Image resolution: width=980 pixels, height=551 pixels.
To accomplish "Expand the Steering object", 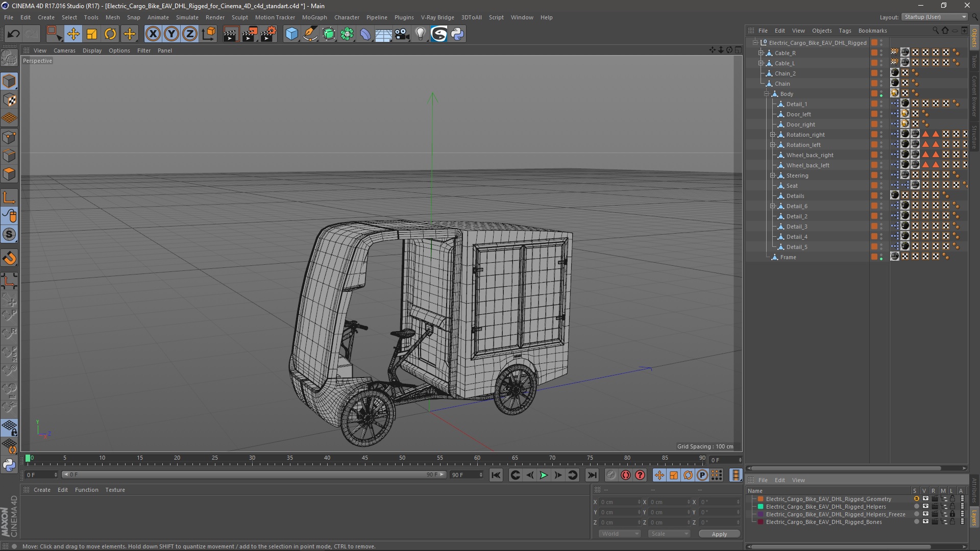I will [x=772, y=176].
